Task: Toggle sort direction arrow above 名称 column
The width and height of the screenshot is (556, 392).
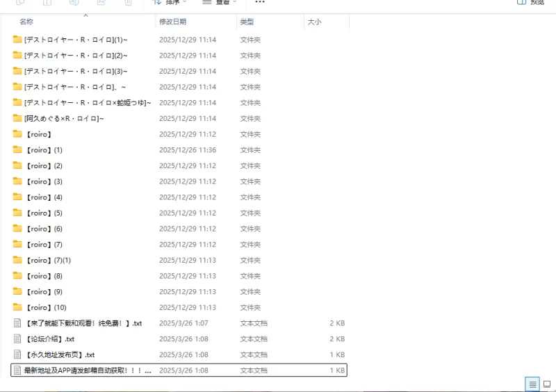Action: pyautogui.click(x=85, y=15)
